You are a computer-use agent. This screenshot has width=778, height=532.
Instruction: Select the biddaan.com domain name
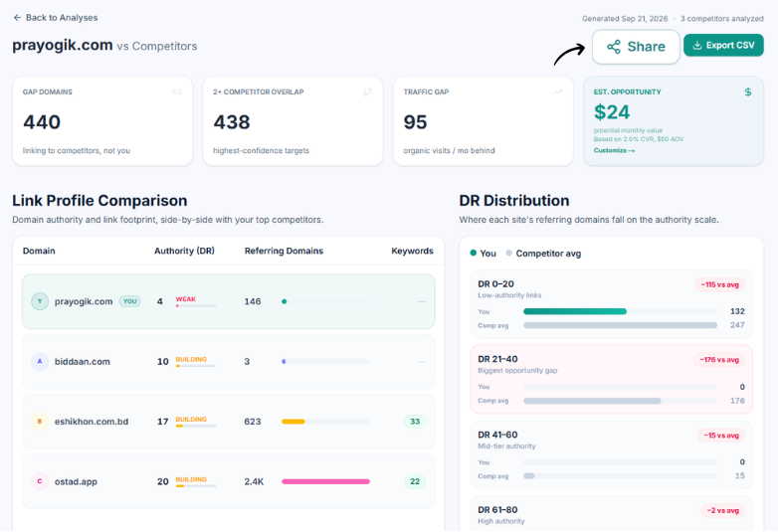(83, 361)
